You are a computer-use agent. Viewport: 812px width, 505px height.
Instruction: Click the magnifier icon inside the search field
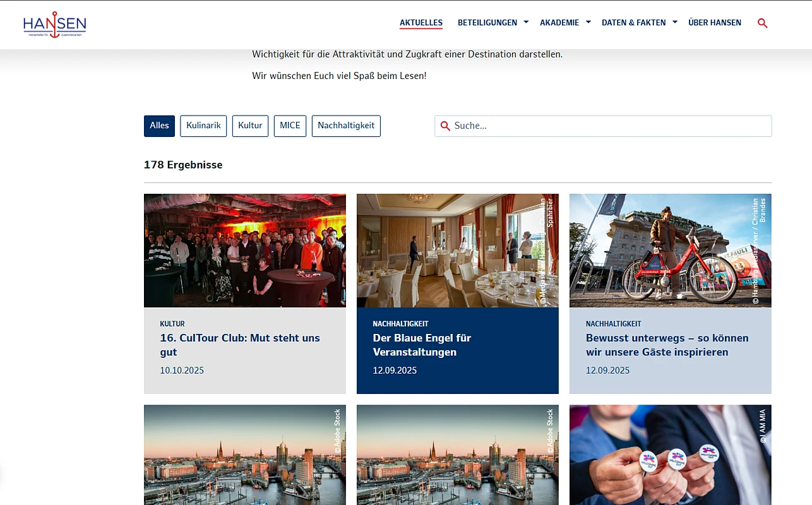pos(445,126)
